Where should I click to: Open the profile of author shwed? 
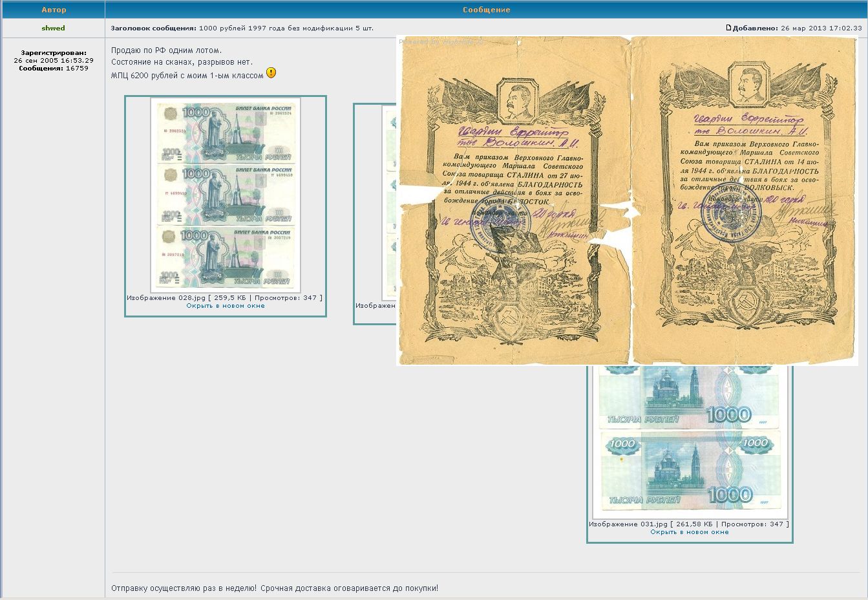click(x=53, y=28)
